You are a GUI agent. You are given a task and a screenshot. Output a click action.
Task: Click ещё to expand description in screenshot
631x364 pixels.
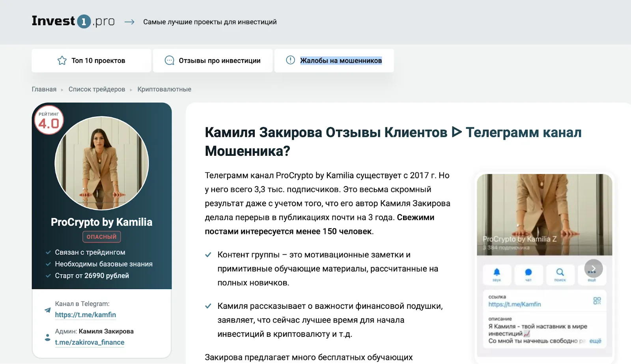click(595, 341)
